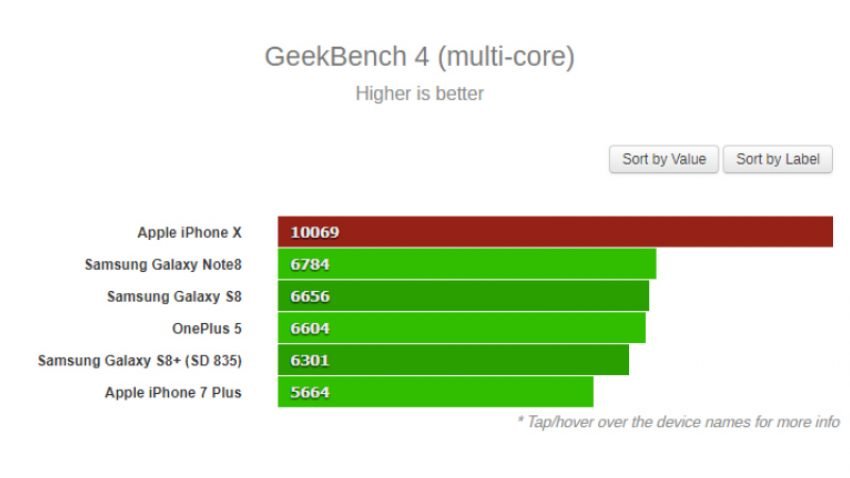Screen dimensions: 850x478
Task: Click the OnePlus 5 bar showing 6604
Action: click(462, 328)
